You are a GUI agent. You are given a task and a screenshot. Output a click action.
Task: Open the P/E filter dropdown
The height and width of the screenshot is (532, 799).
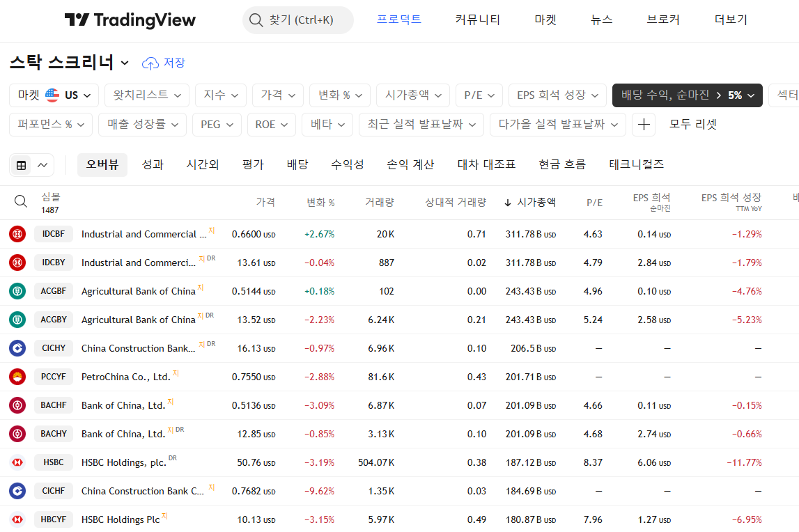pyautogui.click(x=479, y=95)
